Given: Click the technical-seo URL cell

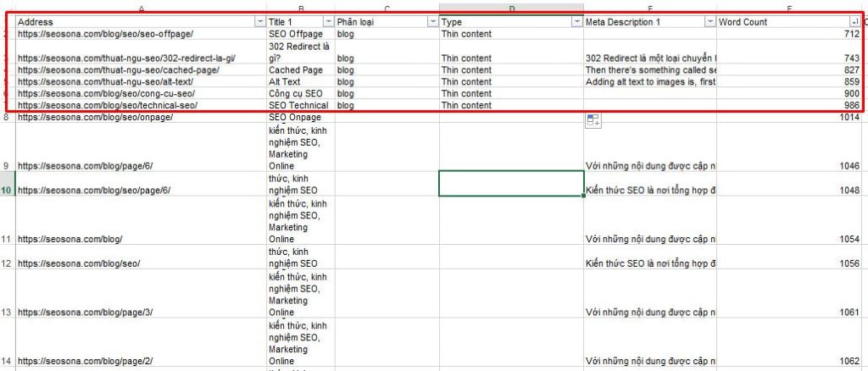Looking at the screenshot, I should coord(141,105).
